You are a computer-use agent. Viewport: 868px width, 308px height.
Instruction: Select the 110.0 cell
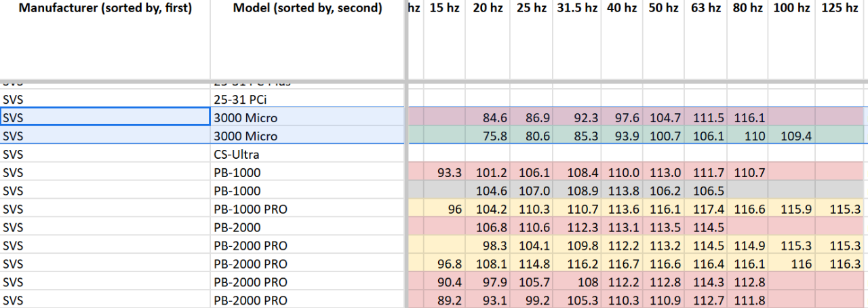point(622,172)
